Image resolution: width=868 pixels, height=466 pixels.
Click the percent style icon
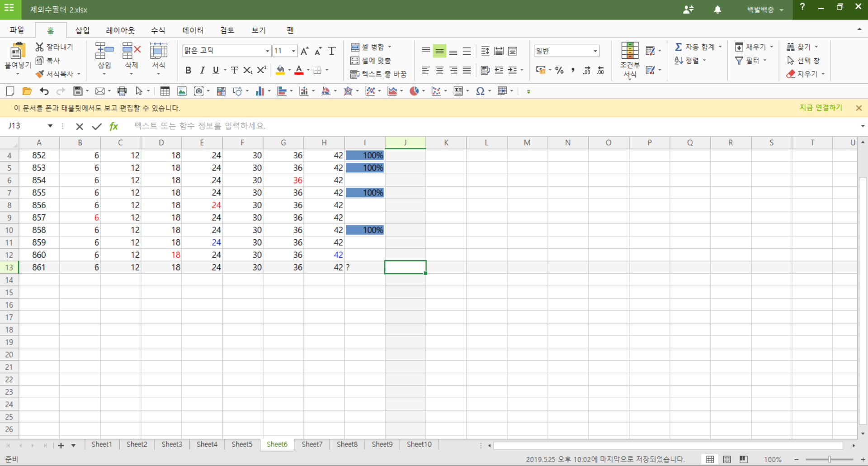tap(559, 70)
